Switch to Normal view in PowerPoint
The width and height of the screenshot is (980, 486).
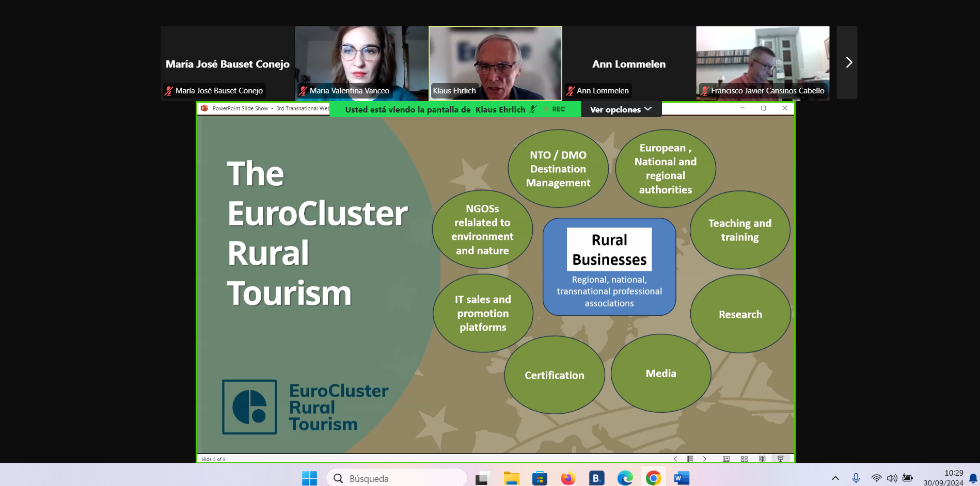pos(726,459)
